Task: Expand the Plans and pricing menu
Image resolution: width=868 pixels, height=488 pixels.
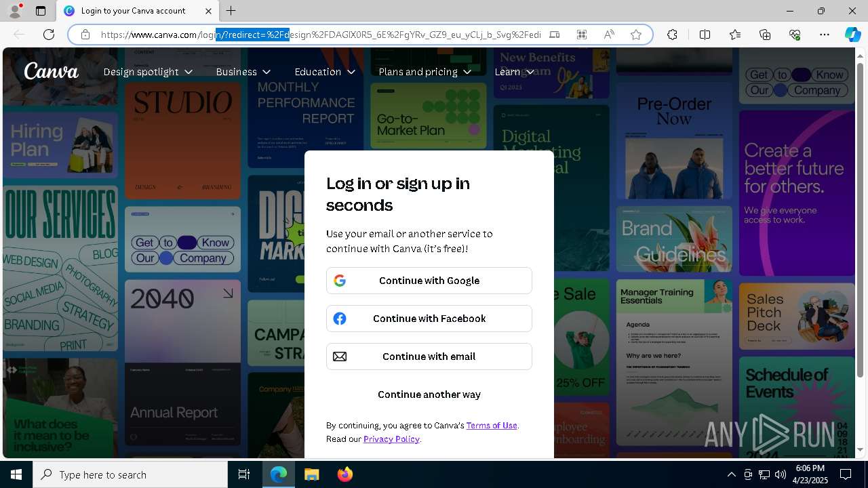Action: (425, 72)
